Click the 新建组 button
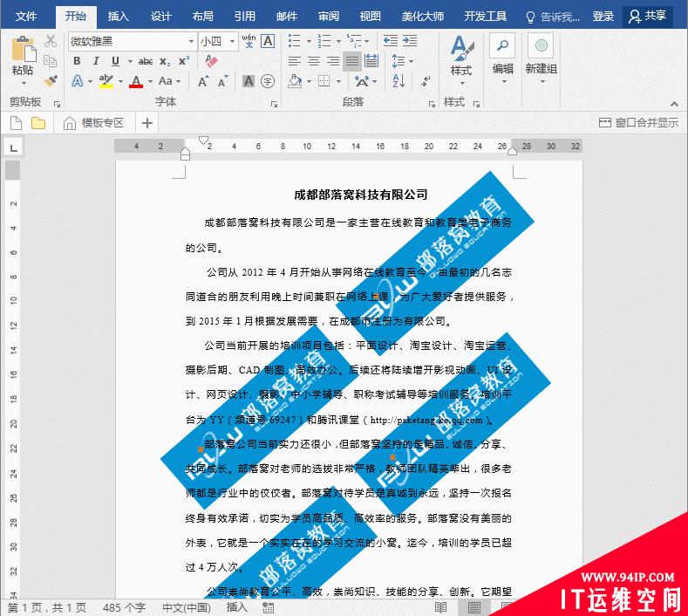 point(541,59)
